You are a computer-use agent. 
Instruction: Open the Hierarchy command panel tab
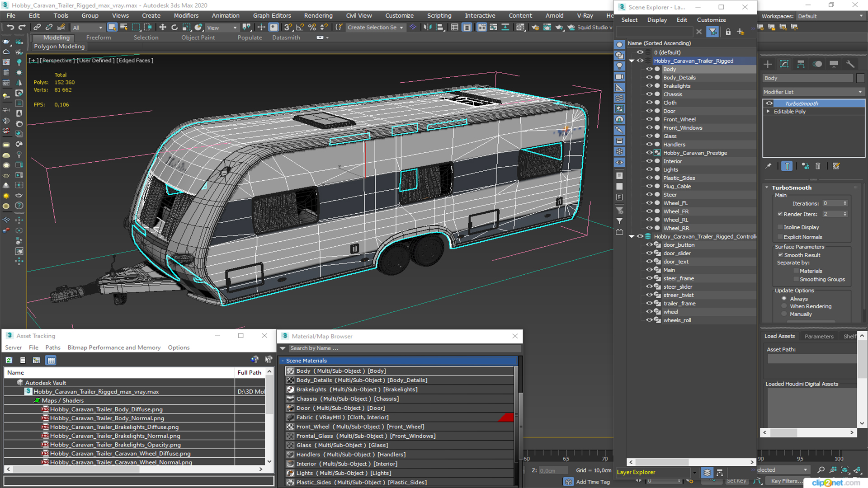801,64
